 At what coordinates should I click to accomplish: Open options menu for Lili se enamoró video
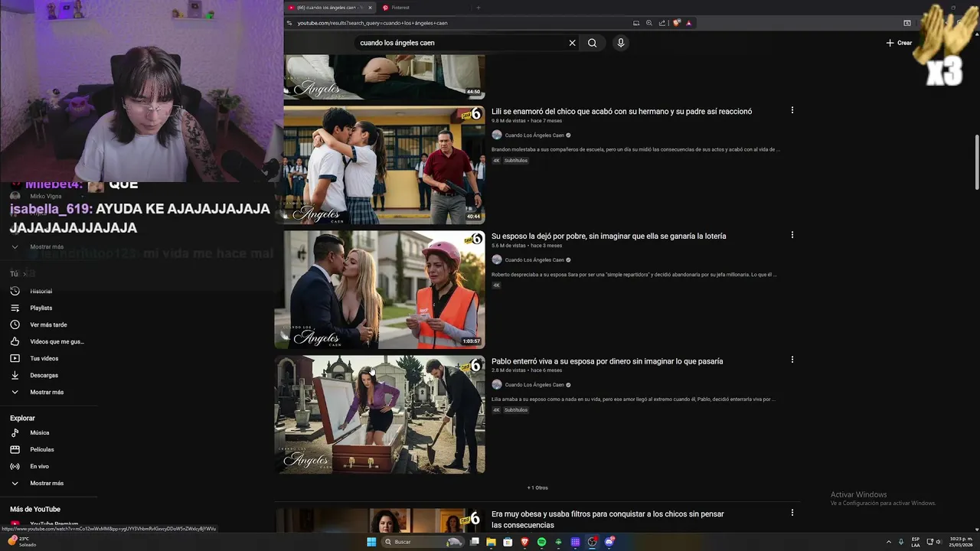pos(792,110)
